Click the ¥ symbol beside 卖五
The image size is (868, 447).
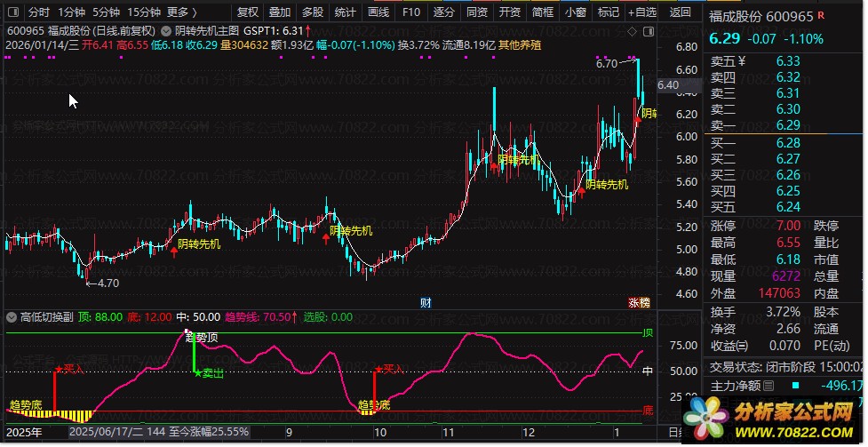[741, 61]
